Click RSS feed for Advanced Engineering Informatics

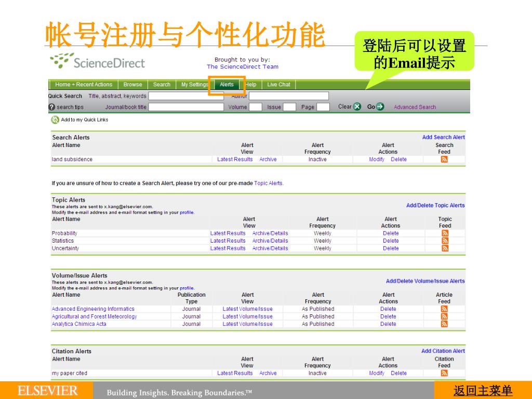click(x=444, y=309)
